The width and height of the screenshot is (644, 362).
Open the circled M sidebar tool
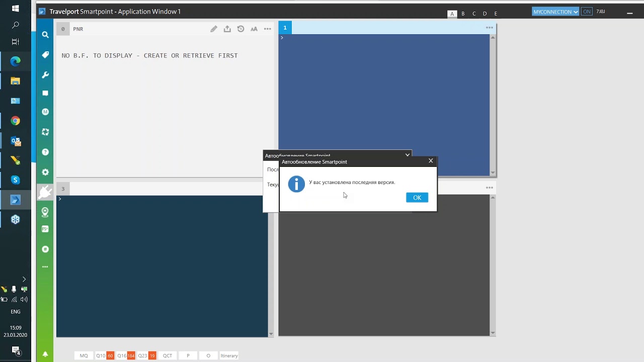[x=45, y=112]
